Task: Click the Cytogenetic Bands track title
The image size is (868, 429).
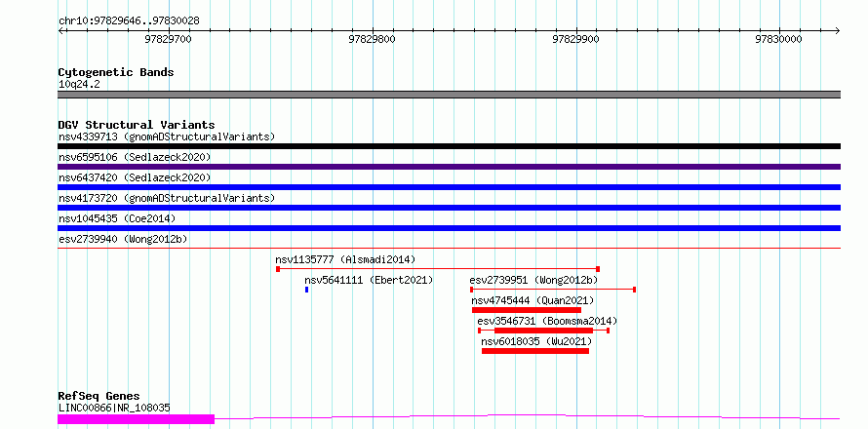Action: pos(116,72)
